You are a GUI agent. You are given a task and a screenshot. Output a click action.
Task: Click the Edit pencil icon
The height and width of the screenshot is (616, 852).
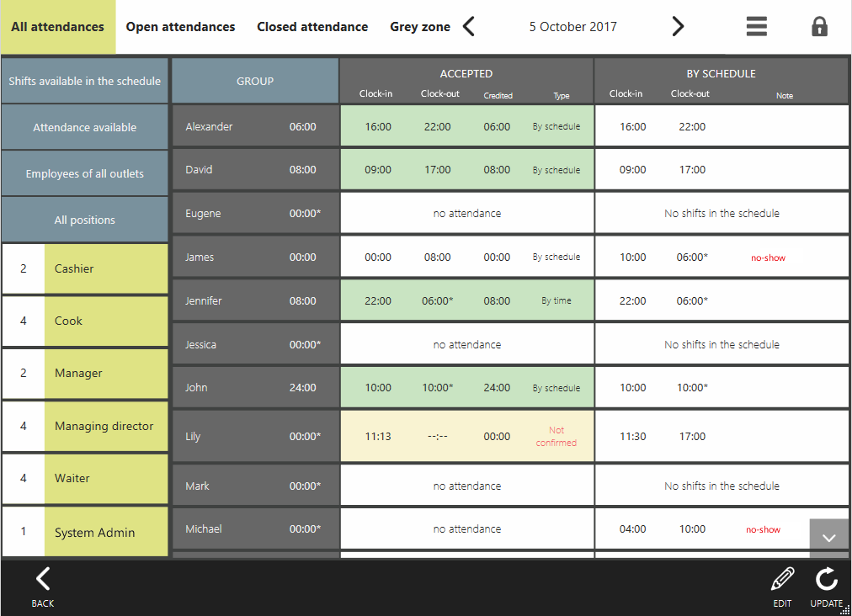coord(782,587)
